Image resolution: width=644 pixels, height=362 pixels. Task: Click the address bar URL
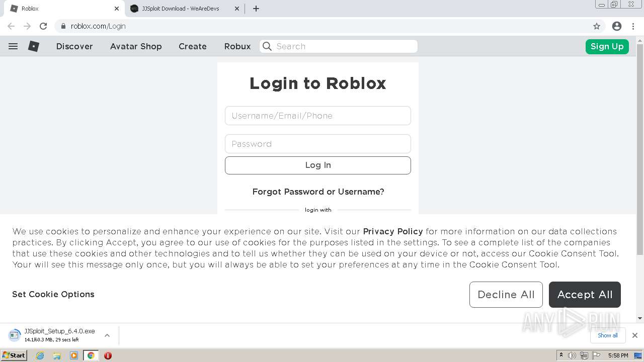[x=98, y=26]
